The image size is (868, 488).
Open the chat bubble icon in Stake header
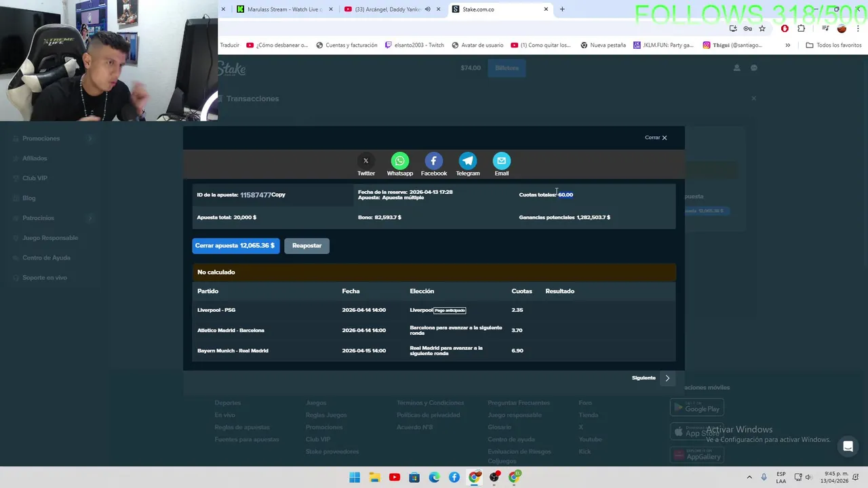pyautogui.click(x=754, y=68)
